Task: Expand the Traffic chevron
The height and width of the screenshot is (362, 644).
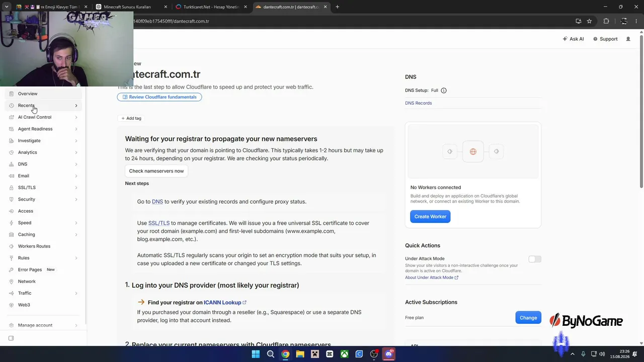Action: (76, 293)
